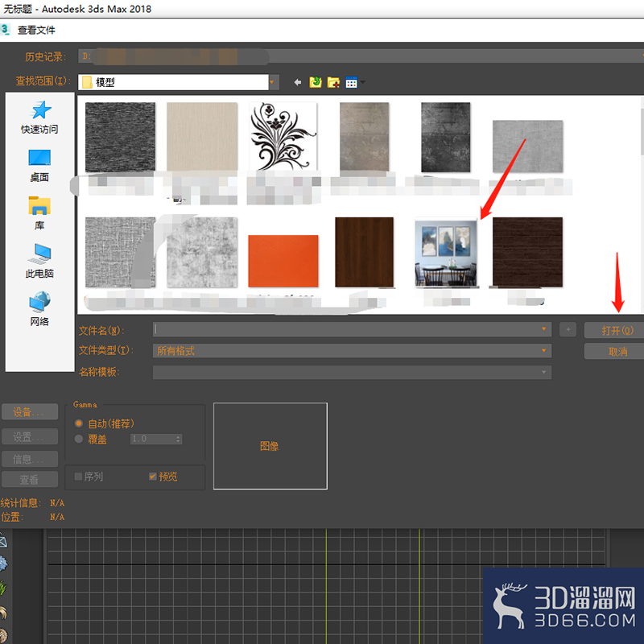Click the Devices (设备...) button
Screen dimensions: 644x644
coord(30,412)
